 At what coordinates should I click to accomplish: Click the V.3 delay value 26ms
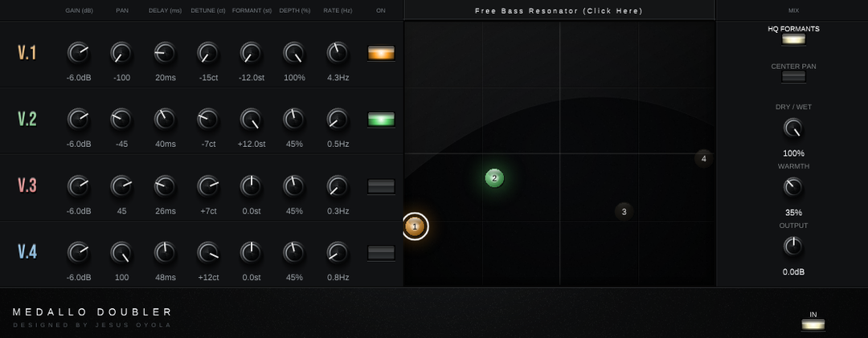coord(165,211)
